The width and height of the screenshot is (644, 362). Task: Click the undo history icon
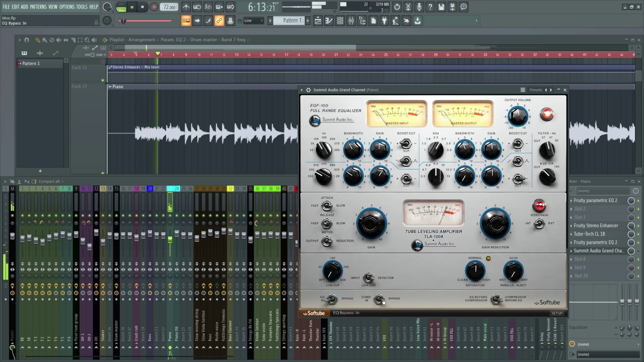tap(397, 7)
